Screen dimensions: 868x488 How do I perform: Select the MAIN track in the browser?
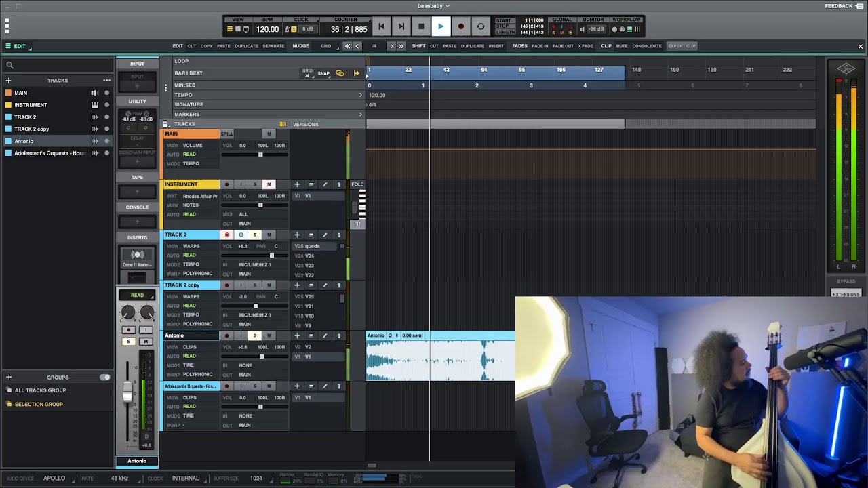tap(21, 93)
